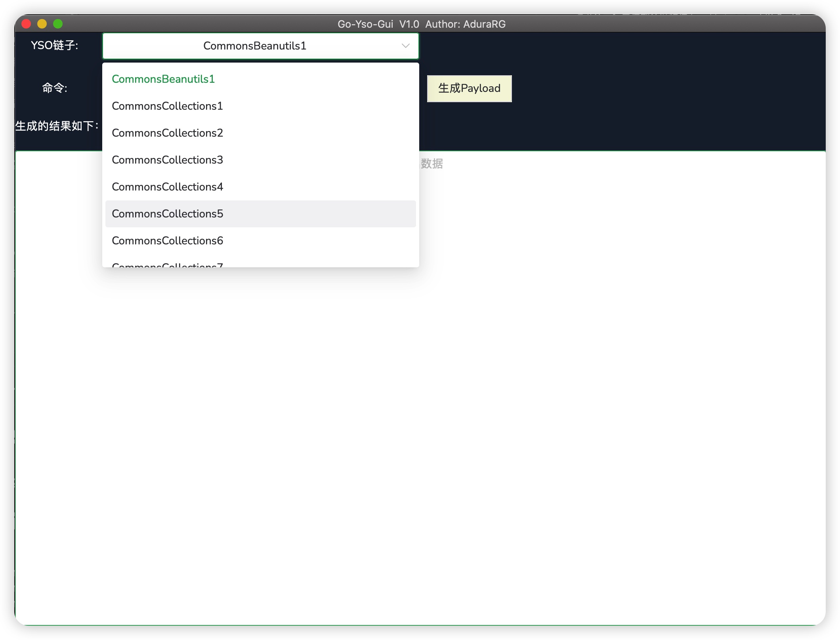Click the red close window button

point(26,24)
